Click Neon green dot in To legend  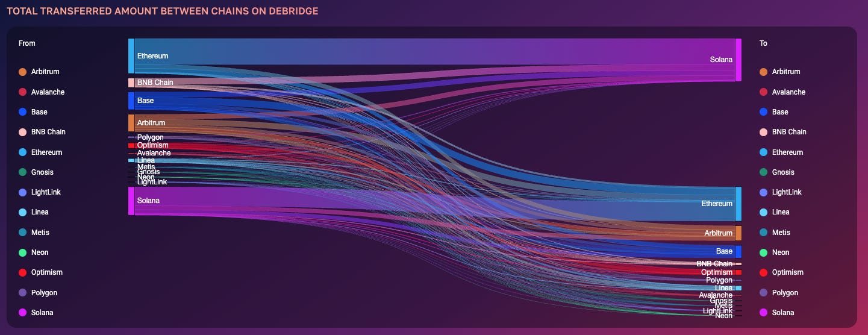click(x=764, y=252)
